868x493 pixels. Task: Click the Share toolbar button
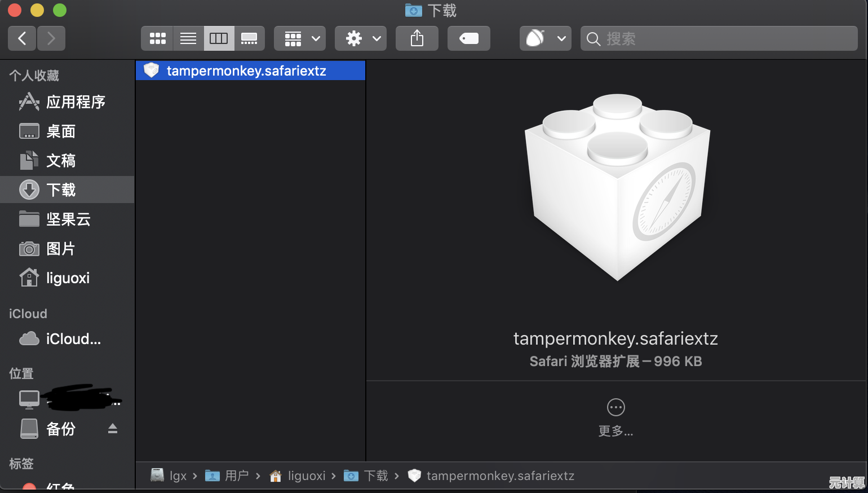pos(417,38)
